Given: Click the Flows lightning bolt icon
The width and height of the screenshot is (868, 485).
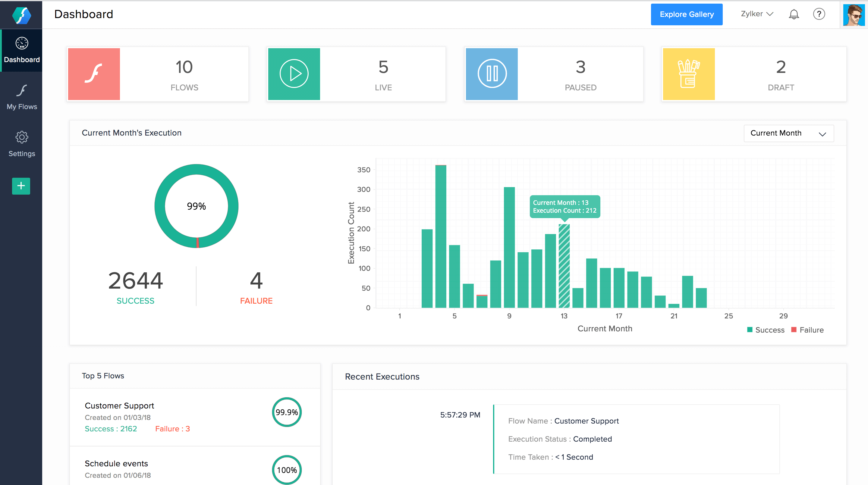Looking at the screenshot, I should click(94, 73).
